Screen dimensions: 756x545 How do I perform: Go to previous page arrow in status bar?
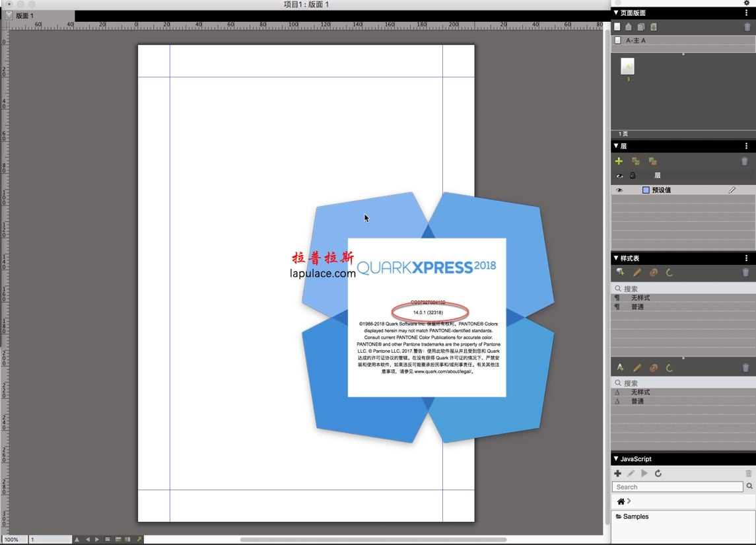87,539
